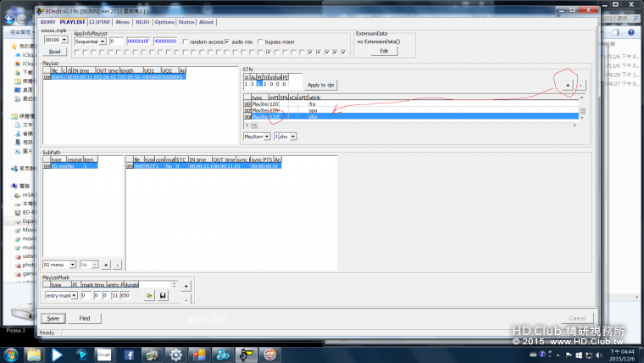The image size is (644, 363).
Task: Open the Windows Start menu
Action: 11,355
